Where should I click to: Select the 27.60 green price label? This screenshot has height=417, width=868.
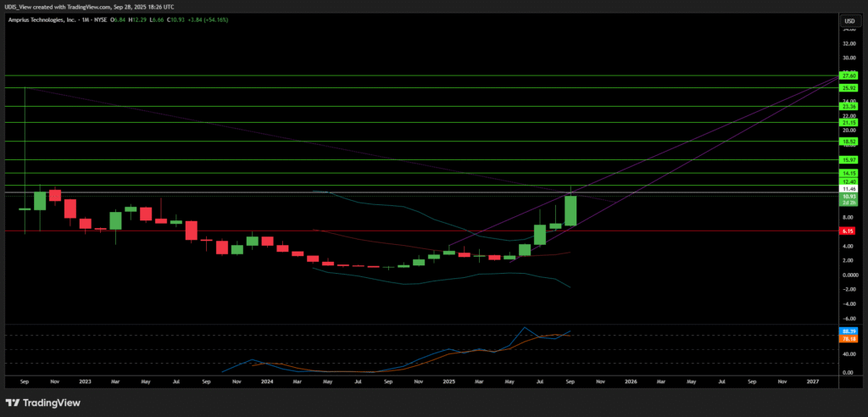pyautogui.click(x=846, y=75)
